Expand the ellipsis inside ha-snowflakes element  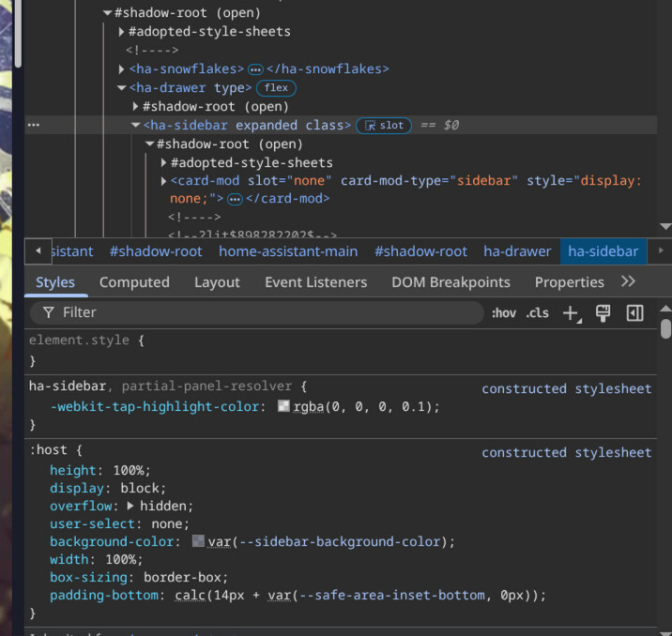coord(255,69)
